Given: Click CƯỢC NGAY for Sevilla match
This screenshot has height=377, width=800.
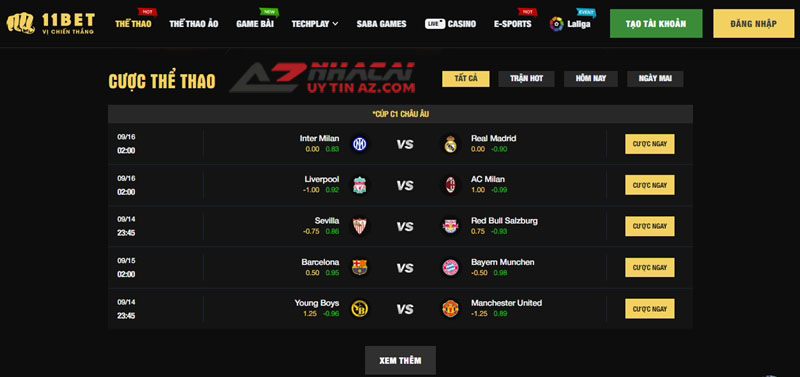Looking at the screenshot, I should [x=650, y=226].
